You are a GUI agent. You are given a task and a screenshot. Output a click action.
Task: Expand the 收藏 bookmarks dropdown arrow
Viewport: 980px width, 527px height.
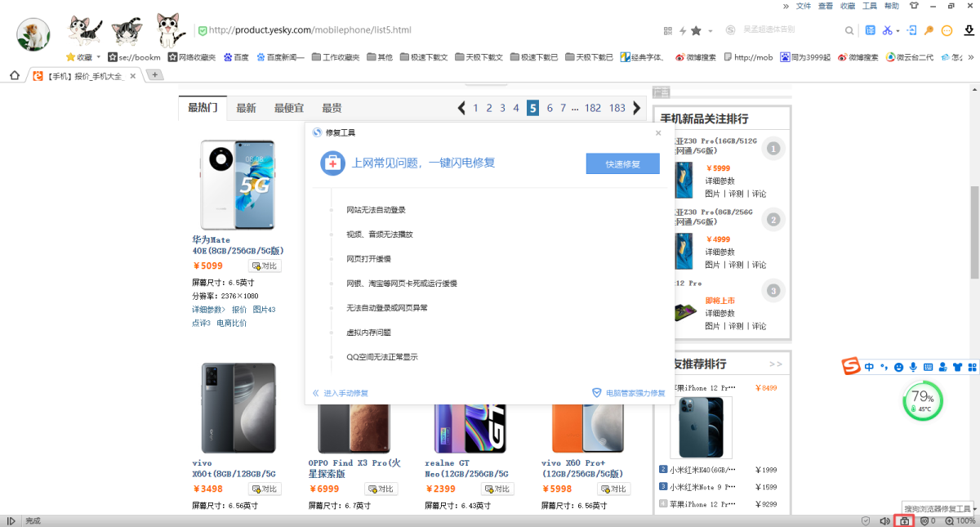coord(99,57)
